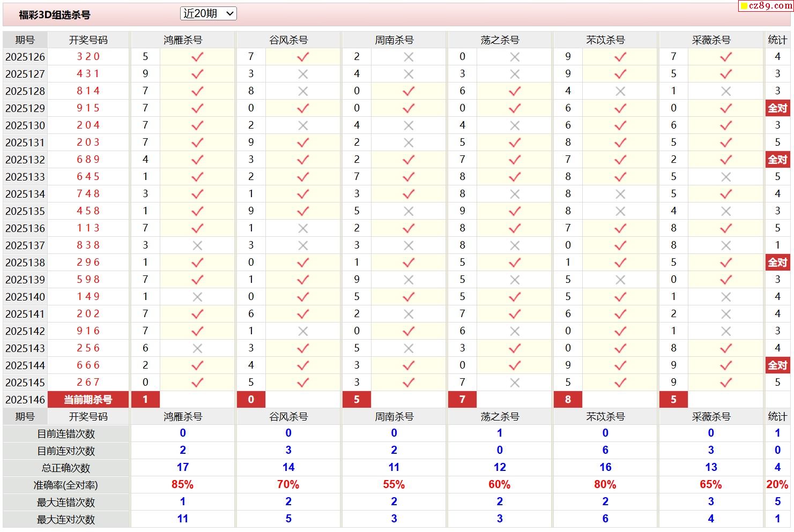Open the 近20期 period dropdown
Viewport: 794px width, 532px height.
coord(209,13)
